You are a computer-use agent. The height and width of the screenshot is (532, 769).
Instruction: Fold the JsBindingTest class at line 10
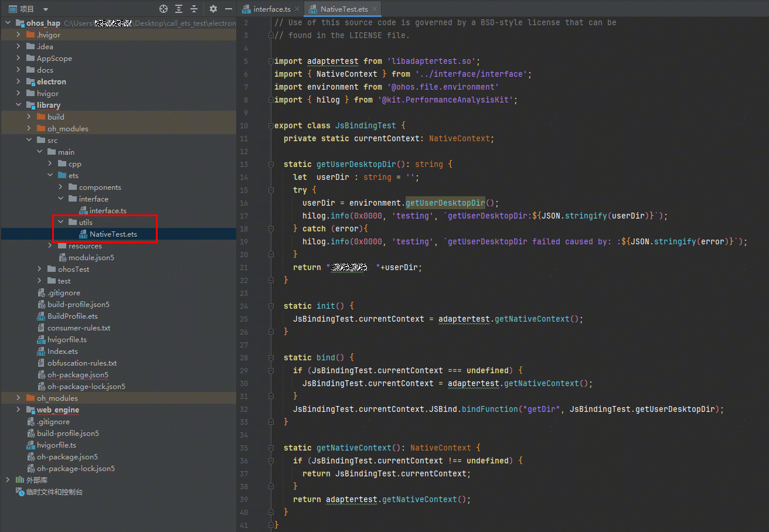click(271, 126)
